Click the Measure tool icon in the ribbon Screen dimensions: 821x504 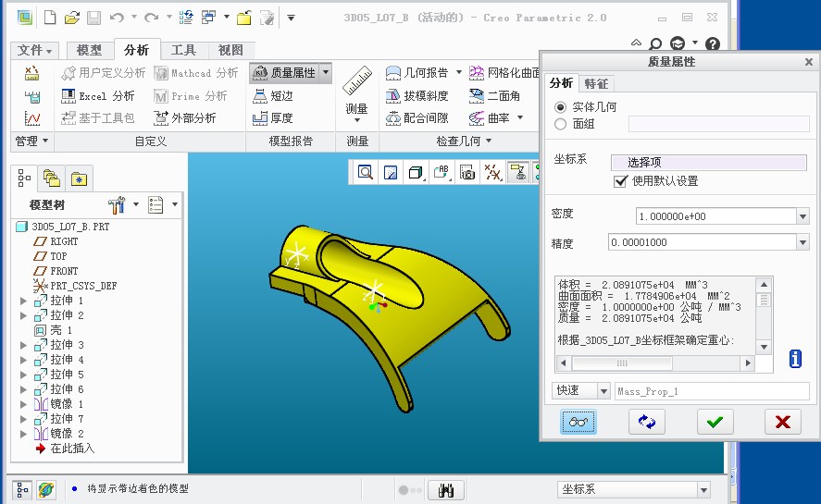pos(356,86)
